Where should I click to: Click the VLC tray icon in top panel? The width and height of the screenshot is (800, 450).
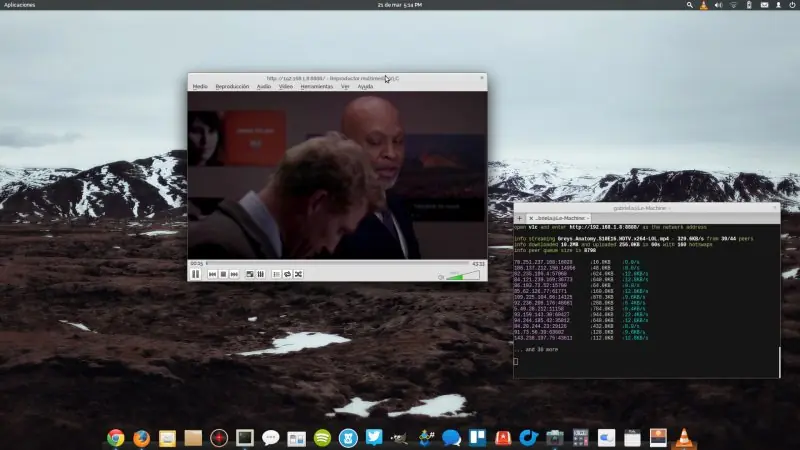[x=704, y=5]
